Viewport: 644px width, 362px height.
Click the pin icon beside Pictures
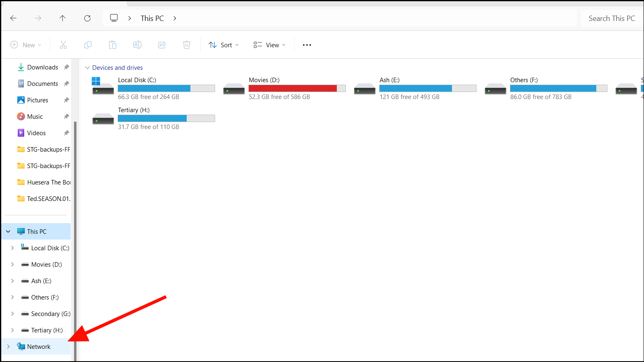click(x=66, y=100)
